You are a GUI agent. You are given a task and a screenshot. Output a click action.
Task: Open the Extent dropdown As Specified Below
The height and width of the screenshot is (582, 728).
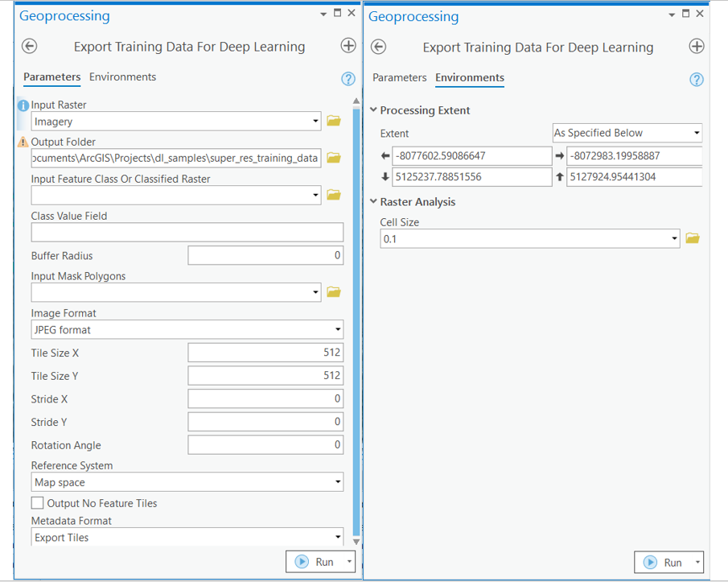[x=627, y=133]
